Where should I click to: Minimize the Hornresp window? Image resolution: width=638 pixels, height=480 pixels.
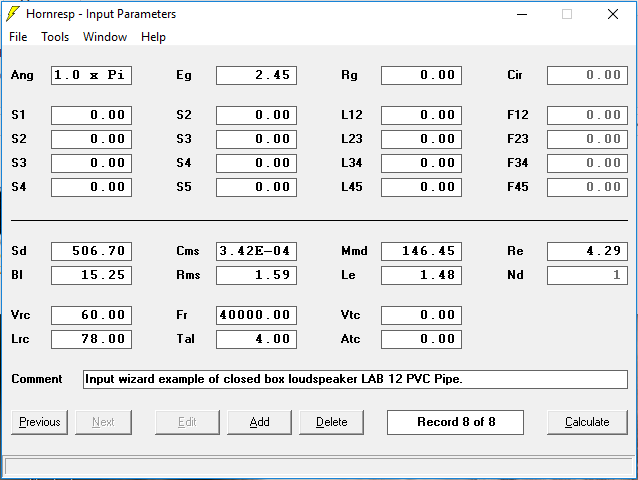[x=522, y=14]
